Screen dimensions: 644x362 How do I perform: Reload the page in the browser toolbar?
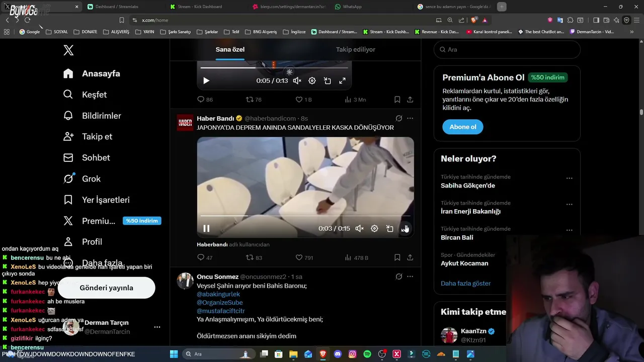coord(27,20)
